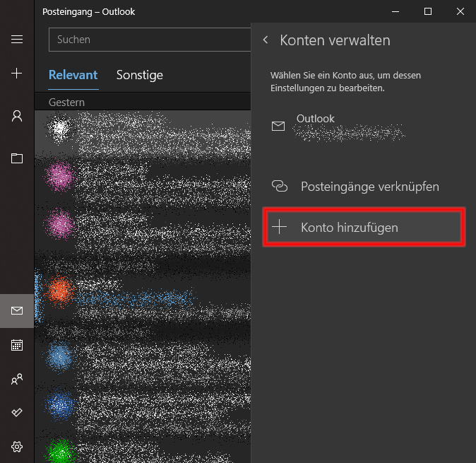
Task: Click Konto hinzufügen
Action: (x=364, y=227)
